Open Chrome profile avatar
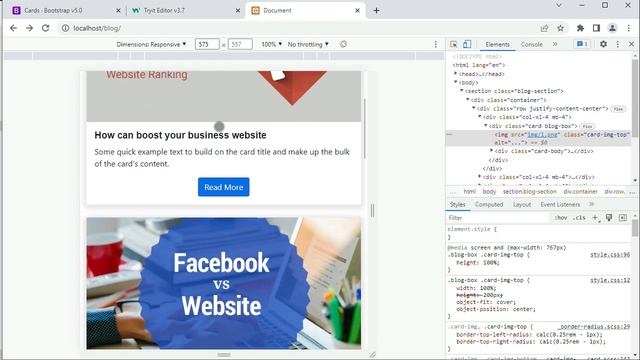The width and height of the screenshot is (640, 360). 612,28
